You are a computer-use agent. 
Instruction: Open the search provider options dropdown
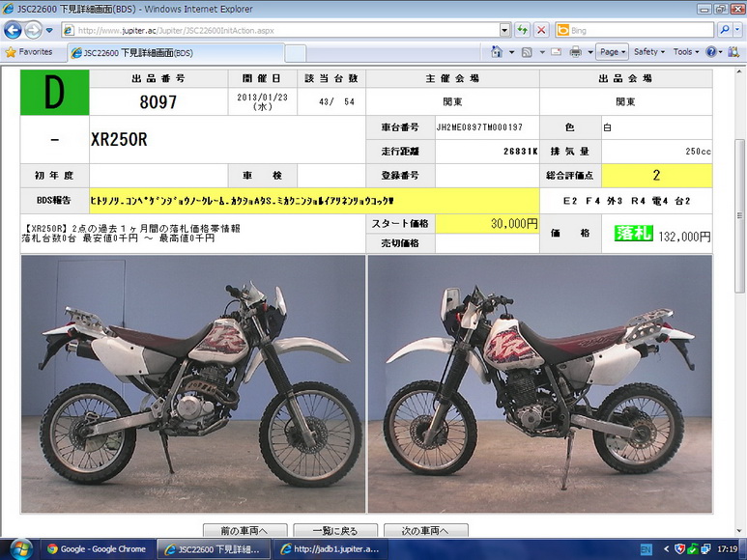(x=737, y=30)
